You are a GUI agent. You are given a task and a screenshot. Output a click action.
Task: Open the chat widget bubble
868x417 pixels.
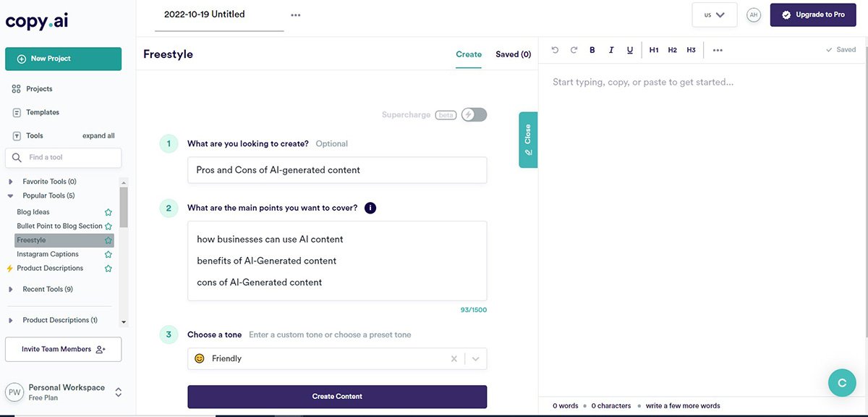(x=842, y=382)
